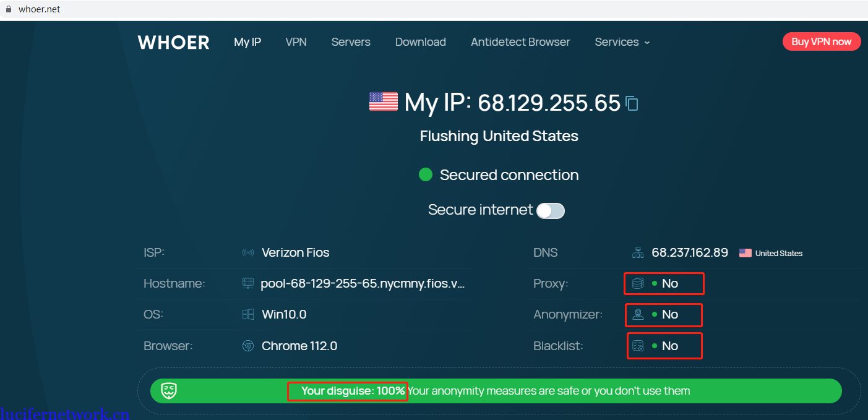Viewport: 868px width, 420px height.
Task: Click the Windows OS icon
Action: (248, 314)
